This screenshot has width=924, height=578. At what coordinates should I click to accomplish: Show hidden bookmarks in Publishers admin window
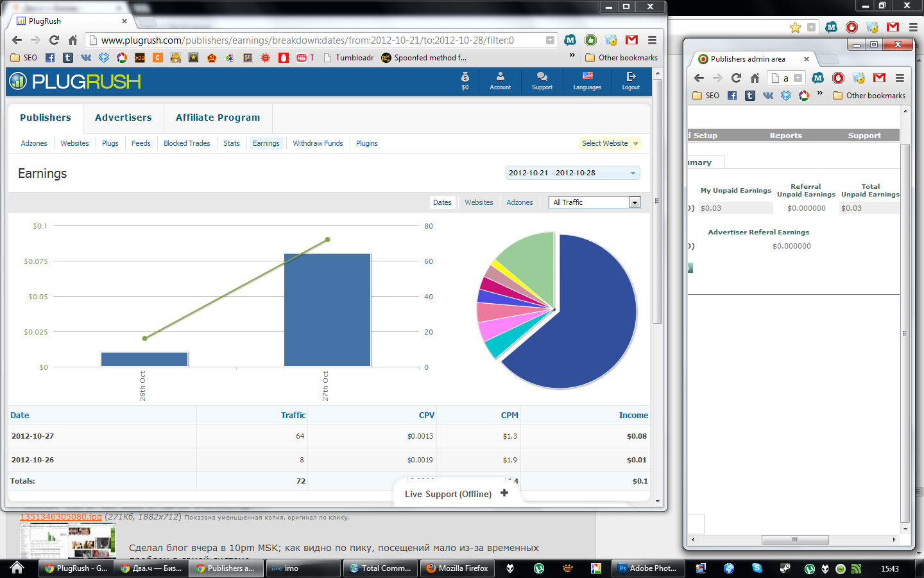820,94
